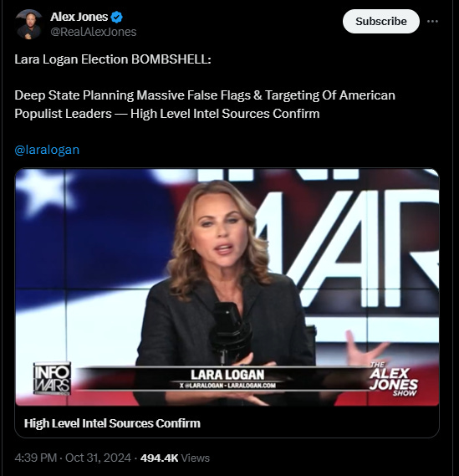Subscribe to Alex Jones via Subscribe button
This screenshot has width=459, height=476.
(x=381, y=21)
